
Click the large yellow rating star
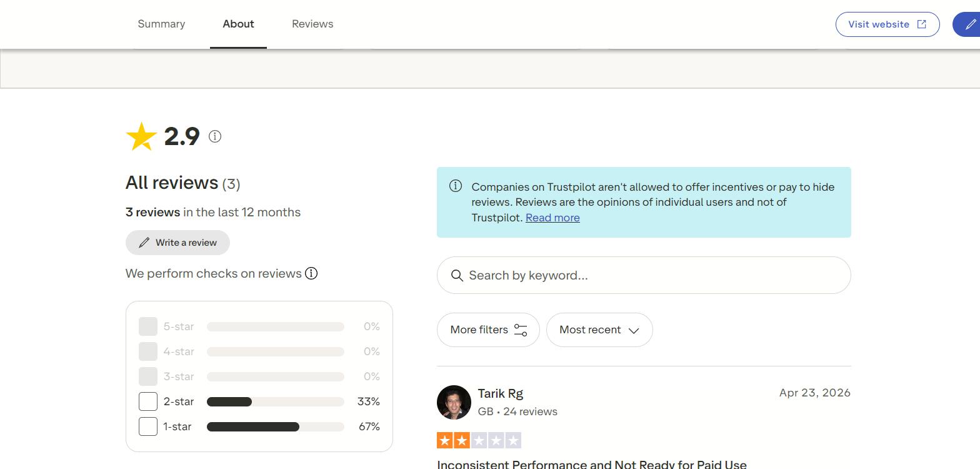coord(141,136)
